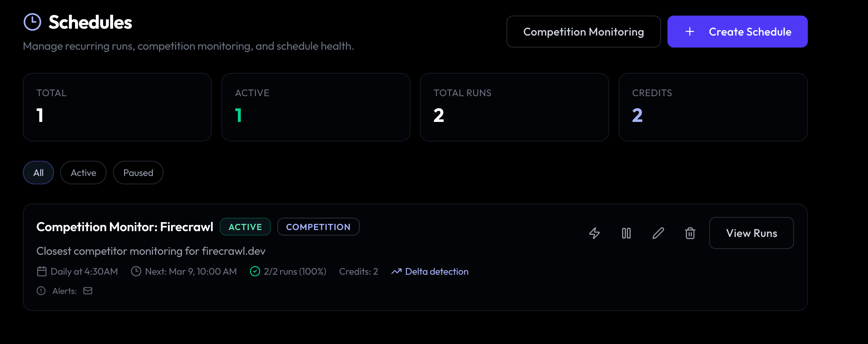Edit the schedule with the pencil icon
The image size is (868, 344).
click(658, 233)
